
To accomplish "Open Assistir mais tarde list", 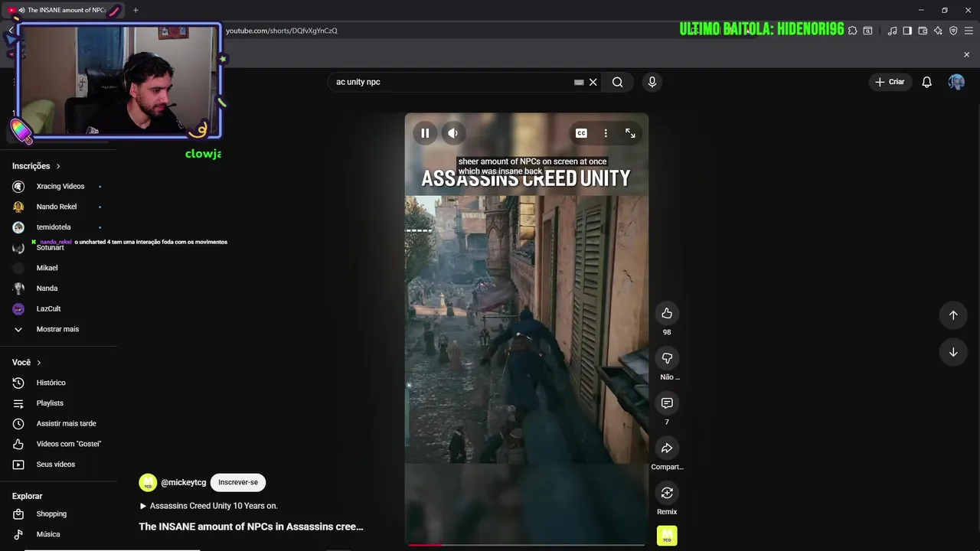I will pyautogui.click(x=66, y=423).
